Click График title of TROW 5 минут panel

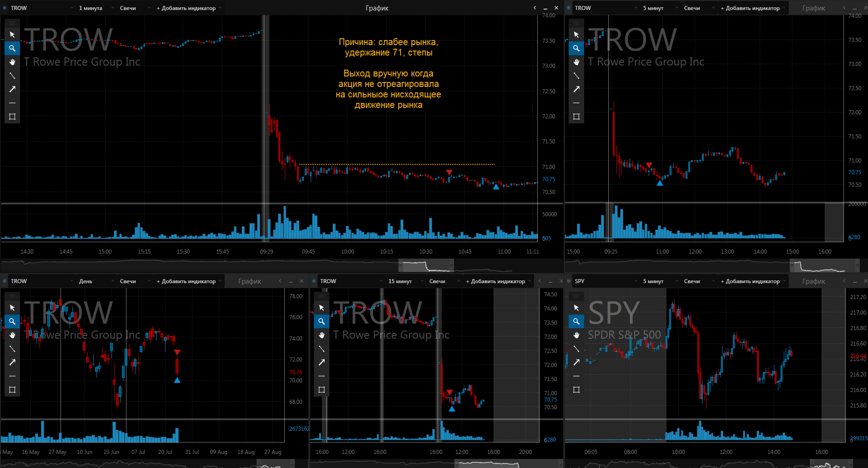(x=814, y=8)
